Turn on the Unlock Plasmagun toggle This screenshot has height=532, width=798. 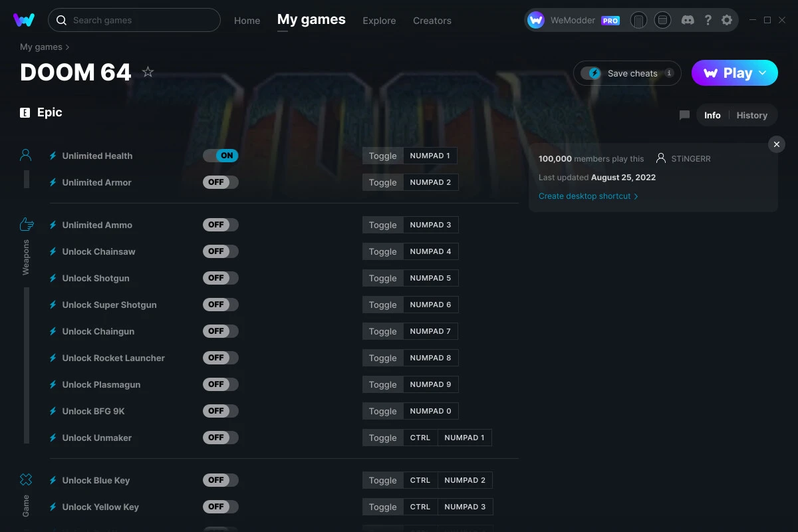tap(221, 384)
